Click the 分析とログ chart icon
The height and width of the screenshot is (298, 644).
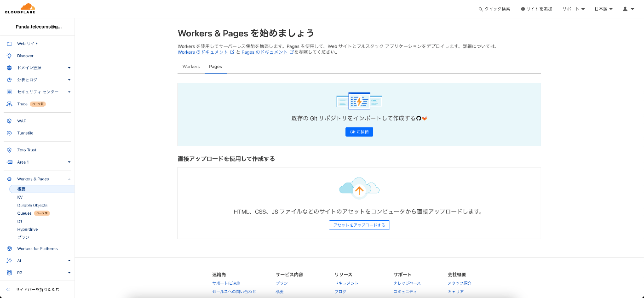[9, 80]
